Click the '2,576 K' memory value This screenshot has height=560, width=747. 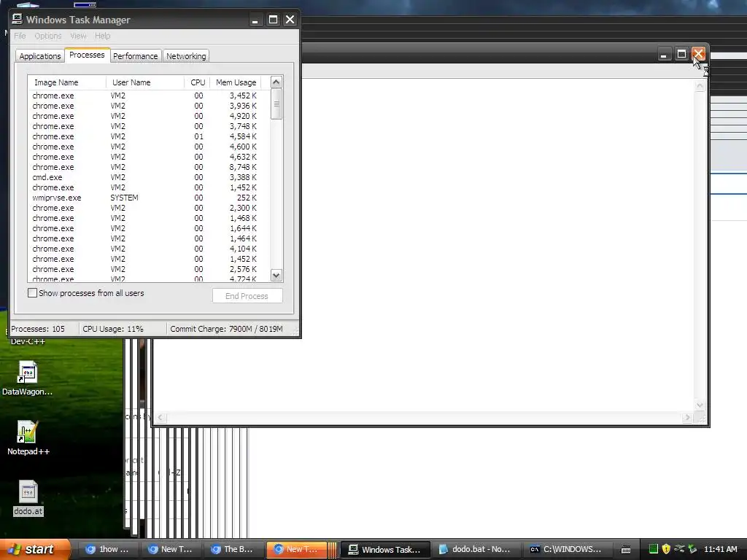pos(243,269)
